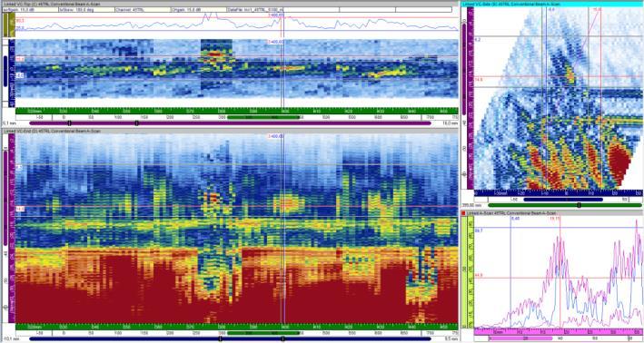Select the Linked VC-End (D) view title bar

(x=230, y=131)
